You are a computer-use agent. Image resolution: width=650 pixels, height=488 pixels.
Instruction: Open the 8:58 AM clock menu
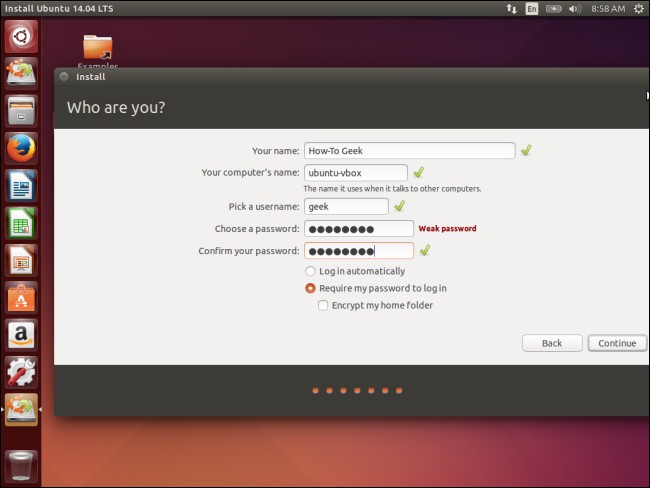coord(608,9)
